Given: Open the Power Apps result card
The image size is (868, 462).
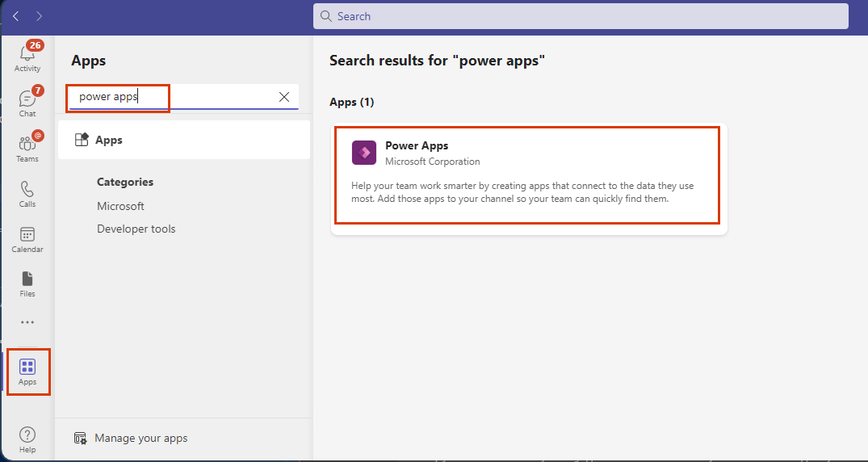Looking at the screenshot, I should (529, 179).
